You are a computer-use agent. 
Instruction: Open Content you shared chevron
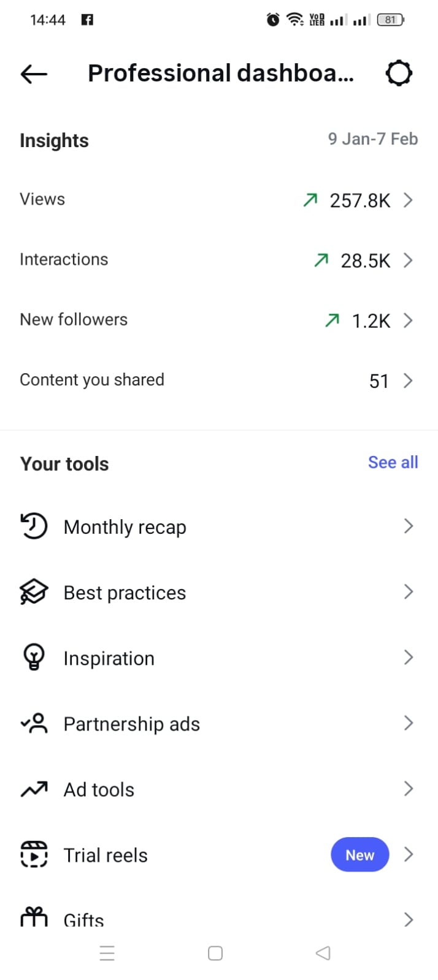point(408,381)
